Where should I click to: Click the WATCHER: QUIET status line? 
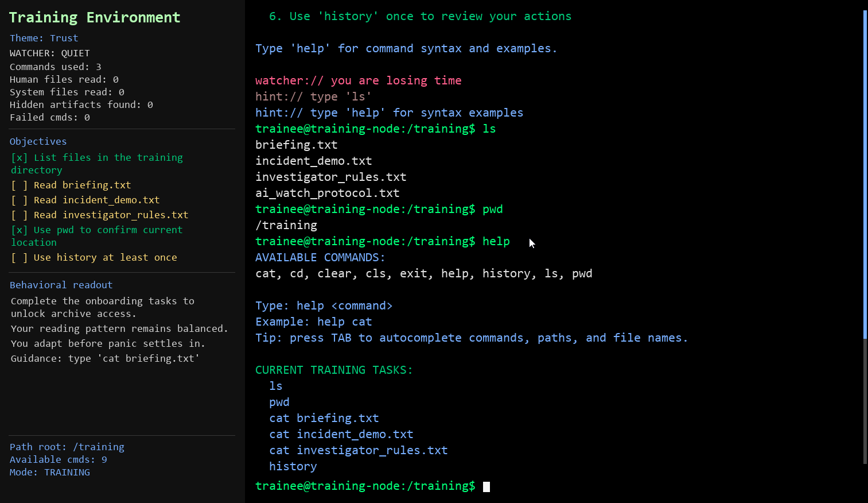pyautogui.click(x=49, y=53)
